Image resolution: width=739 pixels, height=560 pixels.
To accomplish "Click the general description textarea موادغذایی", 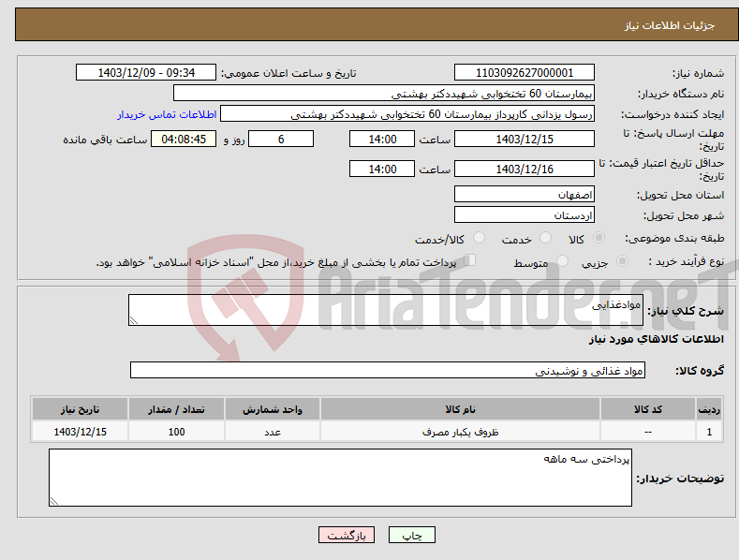I will pos(386,310).
